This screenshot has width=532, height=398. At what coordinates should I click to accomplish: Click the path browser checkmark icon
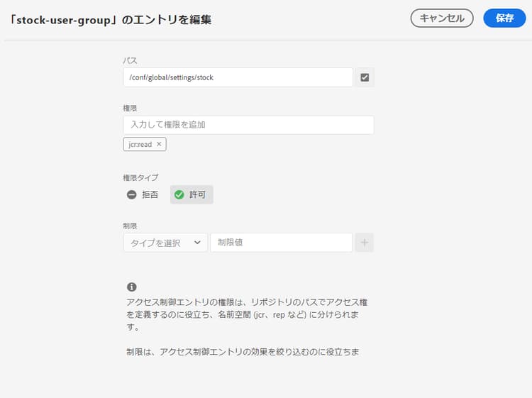pyautogui.click(x=365, y=77)
